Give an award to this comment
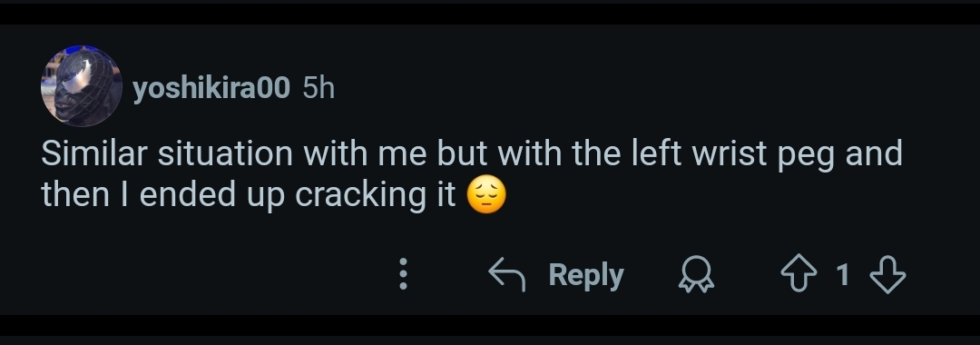This screenshot has height=345, width=980. point(696,274)
